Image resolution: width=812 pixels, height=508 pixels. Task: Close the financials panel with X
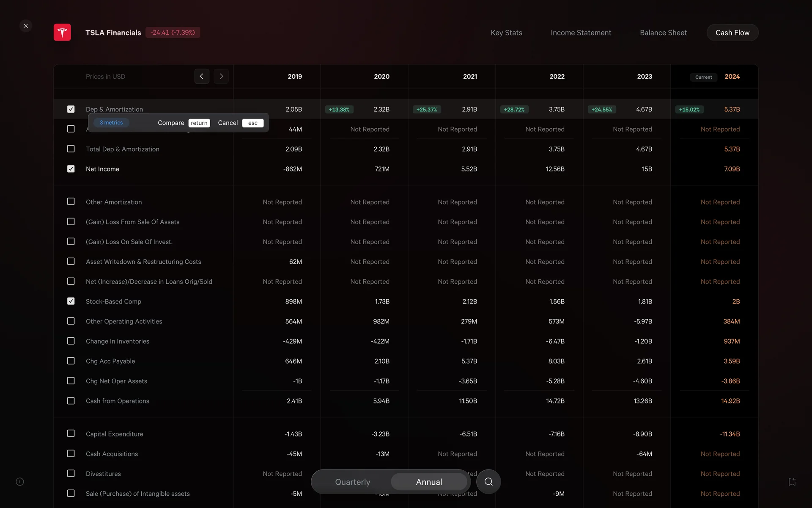[26, 26]
